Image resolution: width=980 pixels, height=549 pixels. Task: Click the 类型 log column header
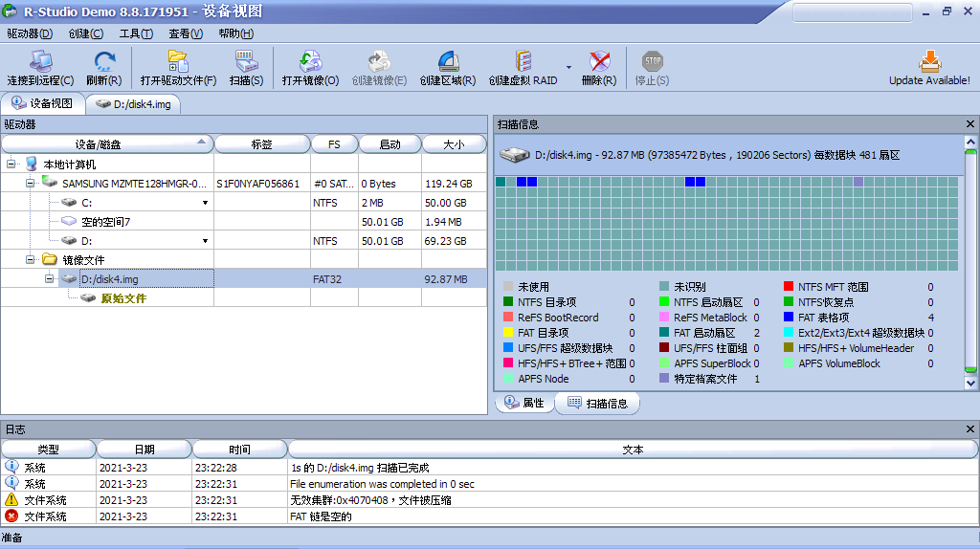point(48,450)
